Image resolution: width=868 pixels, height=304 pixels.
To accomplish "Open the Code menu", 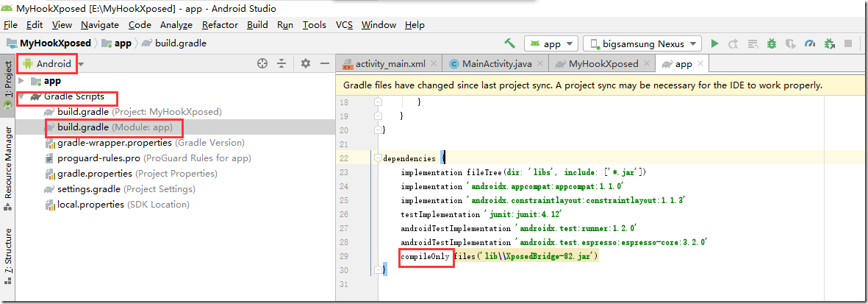I will point(140,25).
